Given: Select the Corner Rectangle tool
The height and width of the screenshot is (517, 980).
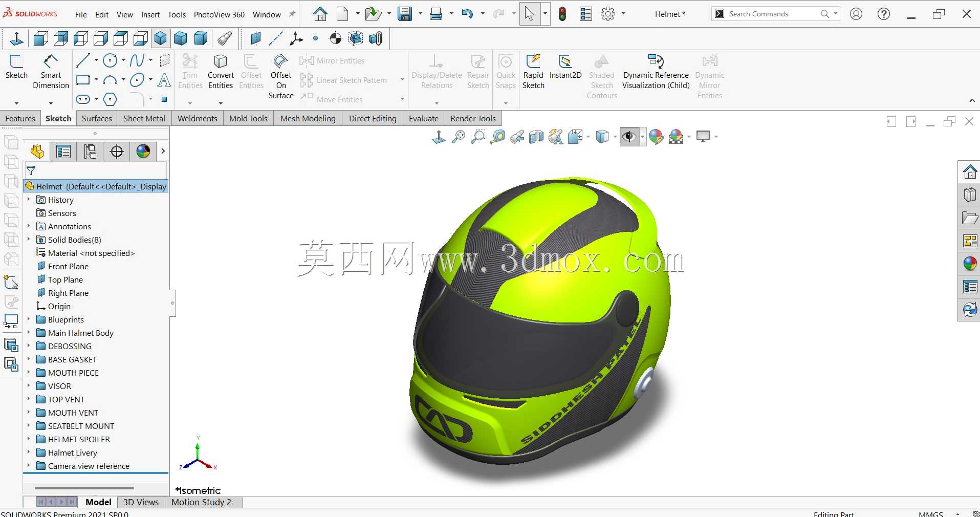Looking at the screenshot, I should point(82,80).
